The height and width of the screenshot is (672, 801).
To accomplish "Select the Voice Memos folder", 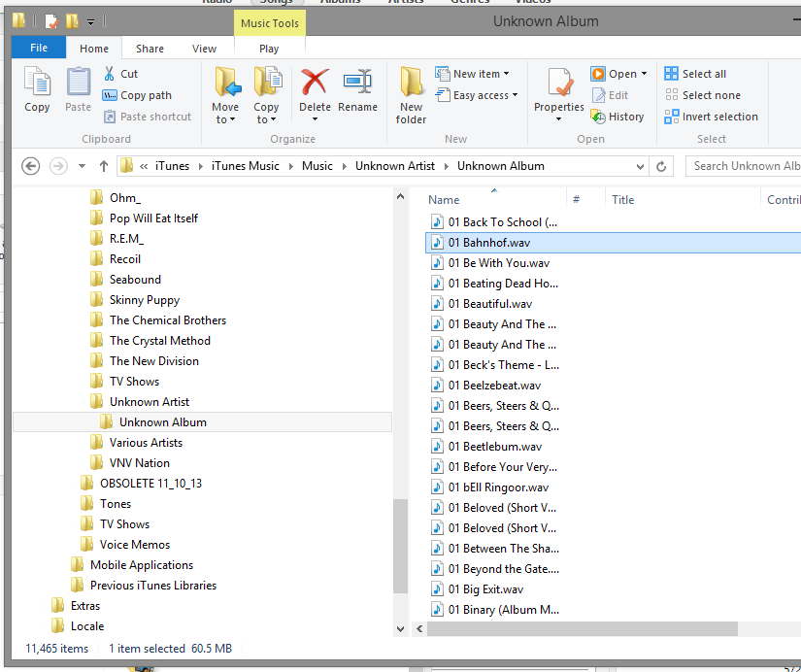I will pos(134,545).
